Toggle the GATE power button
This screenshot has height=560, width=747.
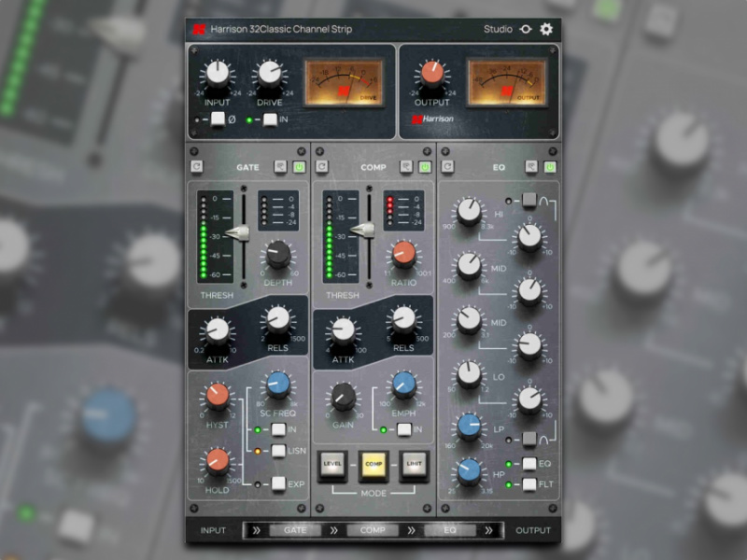[299, 167]
